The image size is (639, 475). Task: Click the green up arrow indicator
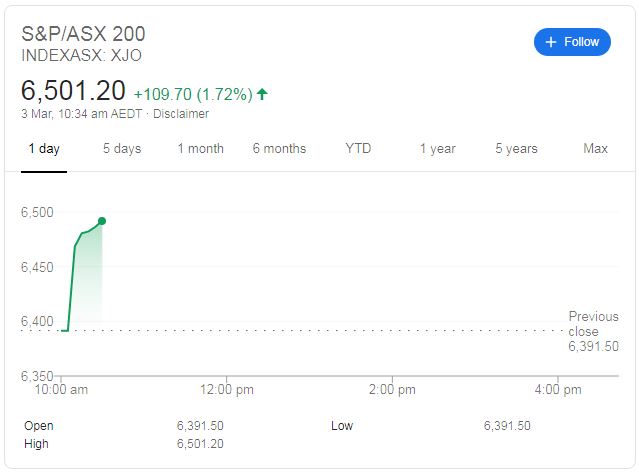262,94
